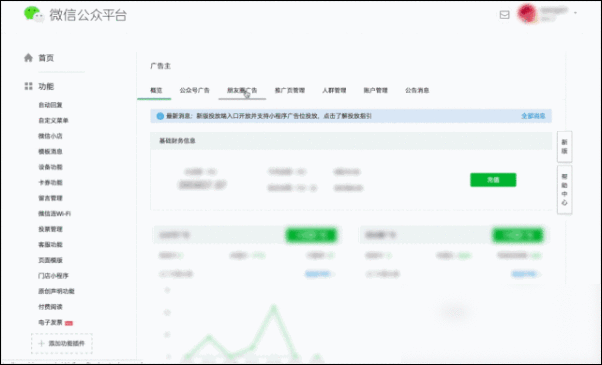Select the 功能 section heading
Screen dimensions: 602x365
tap(46, 86)
